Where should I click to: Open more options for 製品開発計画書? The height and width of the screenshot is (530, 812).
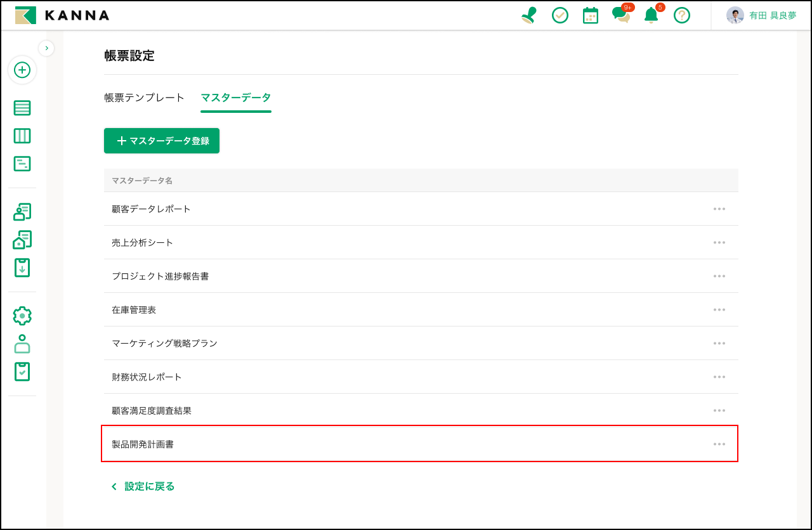pyautogui.click(x=719, y=444)
